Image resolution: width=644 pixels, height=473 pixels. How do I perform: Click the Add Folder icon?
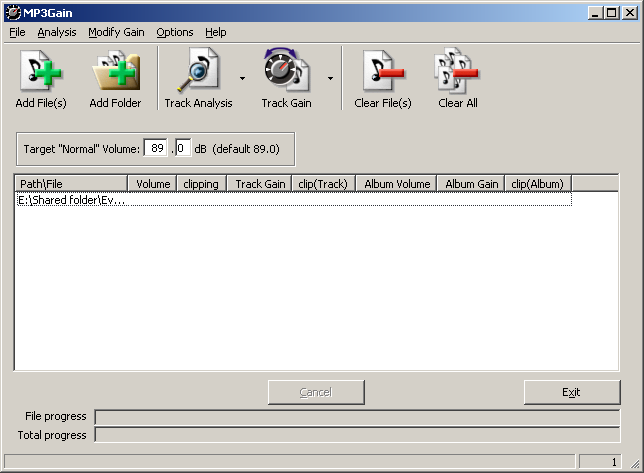(x=115, y=70)
